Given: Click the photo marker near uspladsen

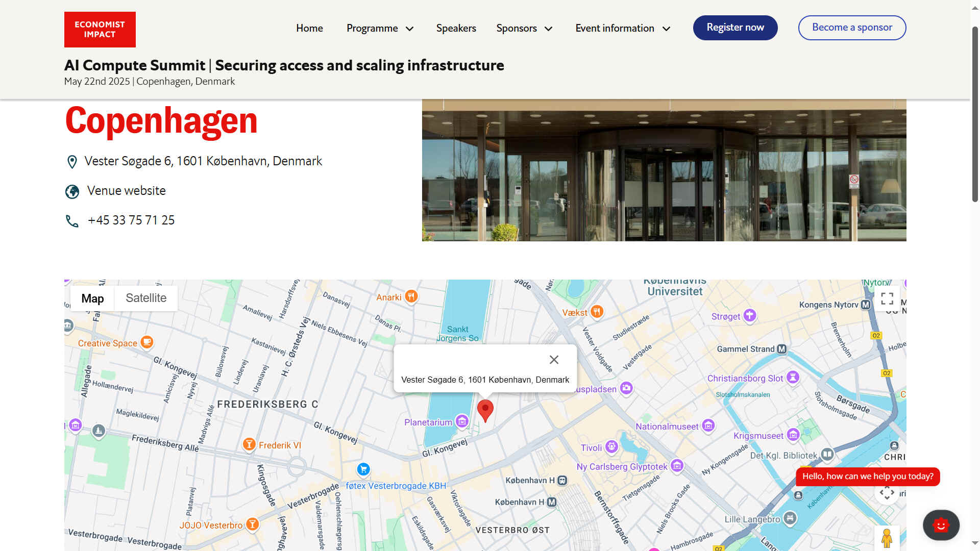Looking at the screenshot, I should [x=626, y=388].
